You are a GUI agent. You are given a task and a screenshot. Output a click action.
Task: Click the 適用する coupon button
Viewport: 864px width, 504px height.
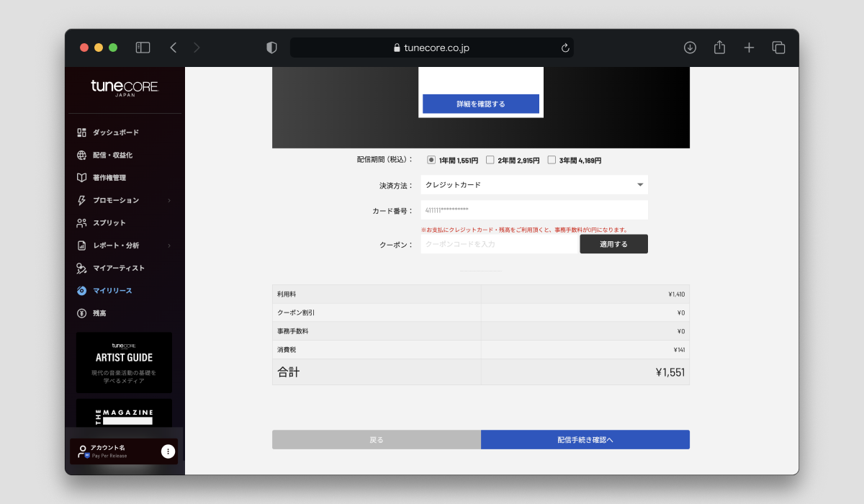(x=613, y=244)
